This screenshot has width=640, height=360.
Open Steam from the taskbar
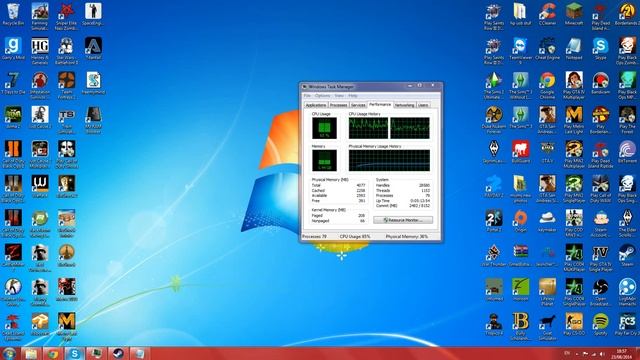point(118,353)
